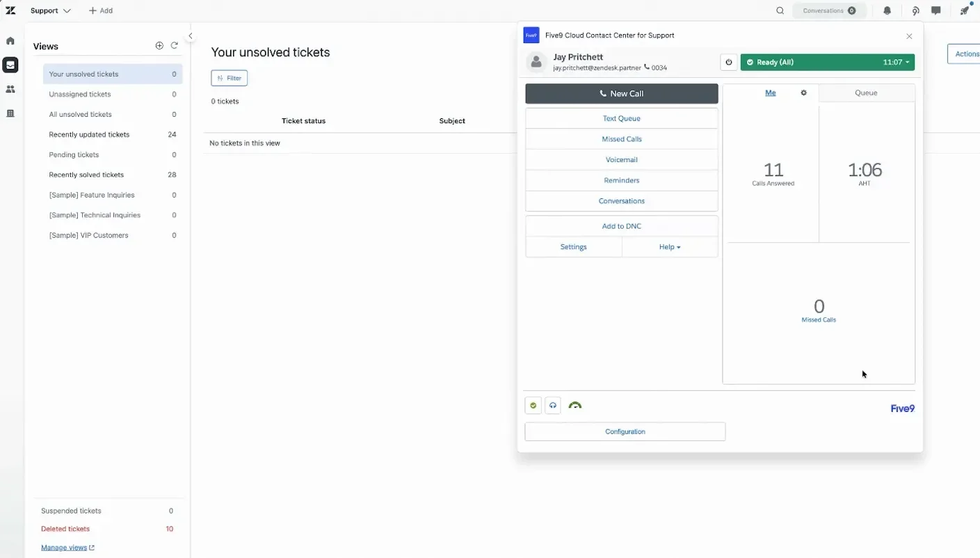Click the Five9 logo in the panel header
This screenshot has height=558, width=980.
pyautogui.click(x=531, y=35)
